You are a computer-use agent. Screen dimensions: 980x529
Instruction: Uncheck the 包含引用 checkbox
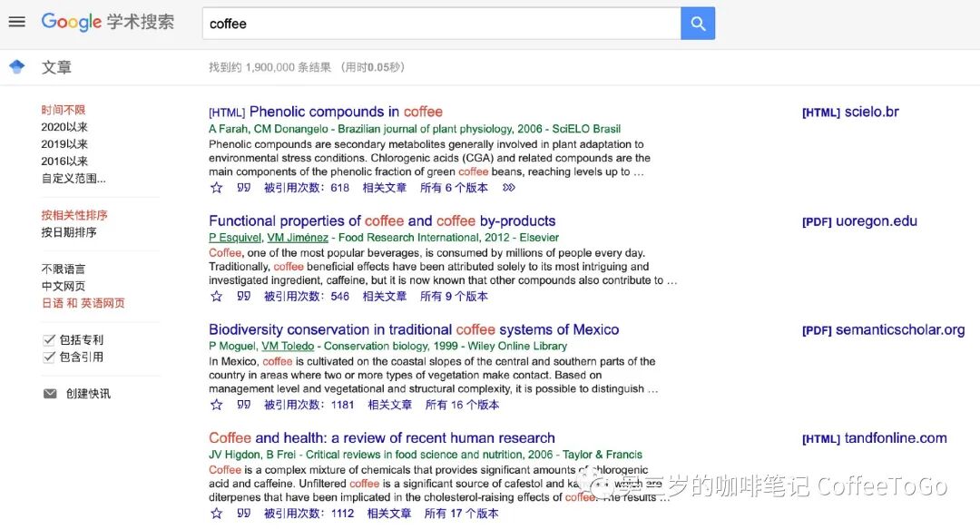(48, 356)
